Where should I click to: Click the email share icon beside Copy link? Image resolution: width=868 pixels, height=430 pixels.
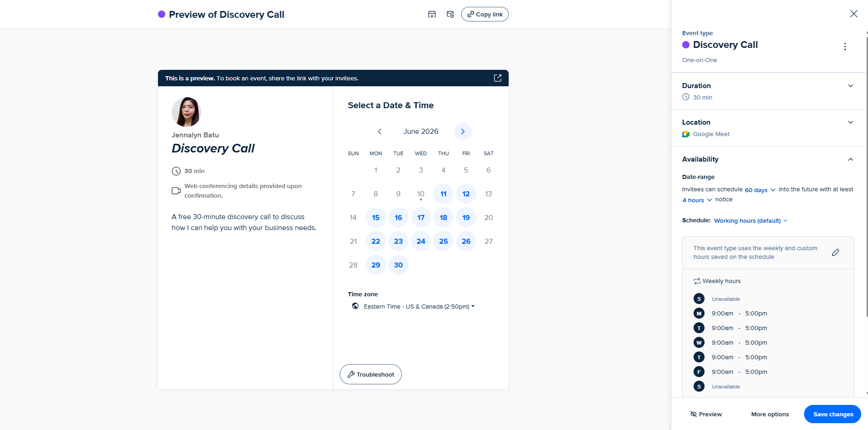pos(450,14)
